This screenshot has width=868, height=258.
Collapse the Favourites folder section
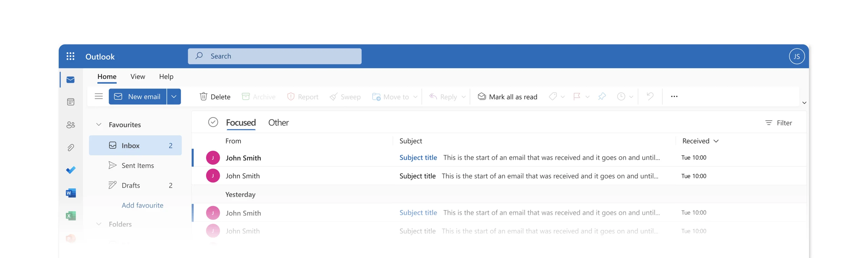(x=99, y=125)
